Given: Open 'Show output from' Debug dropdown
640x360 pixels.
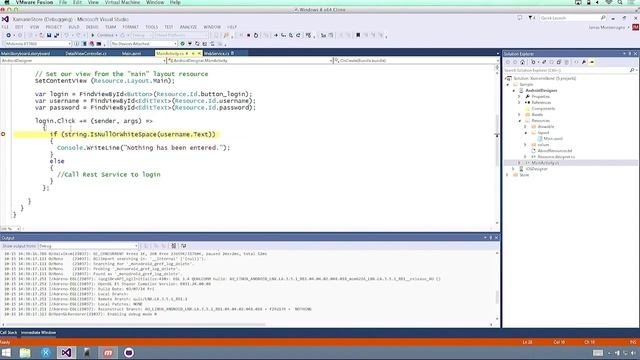Looking at the screenshot, I should 88,246.
